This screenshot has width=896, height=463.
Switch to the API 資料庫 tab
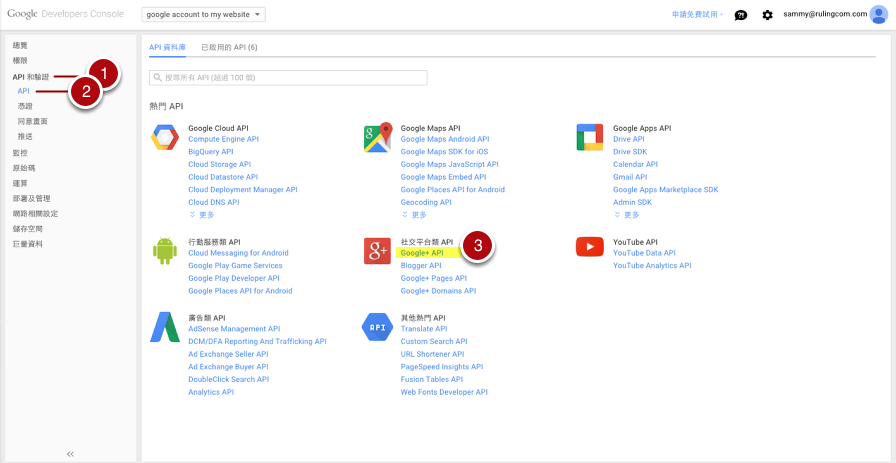tap(167, 47)
